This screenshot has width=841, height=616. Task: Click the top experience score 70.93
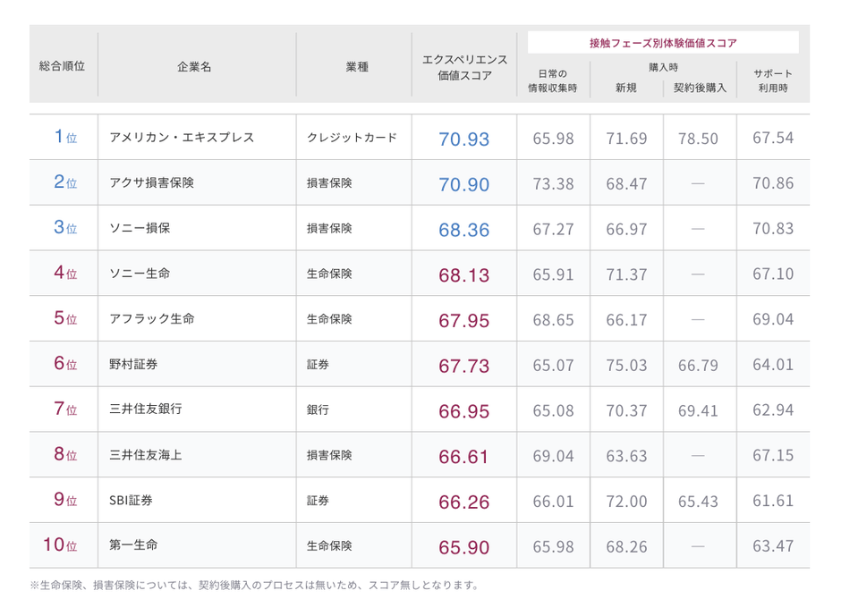point(464,139)
